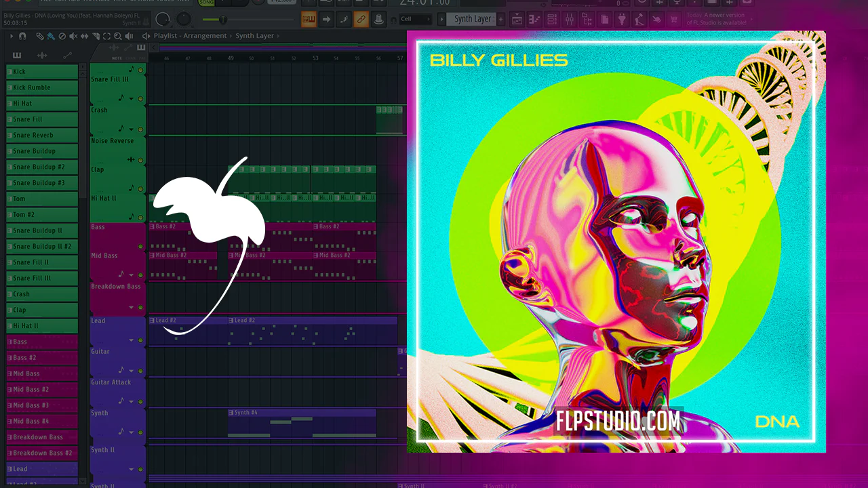Show audio clips via picker waveform icon
Screen dimensions: 868x488
(42, 56)
